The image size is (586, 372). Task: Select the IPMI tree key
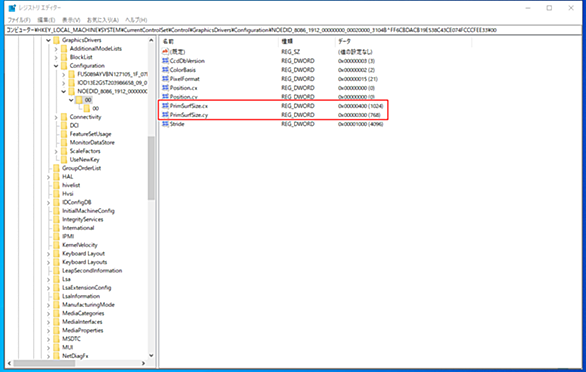click(68, 236)
